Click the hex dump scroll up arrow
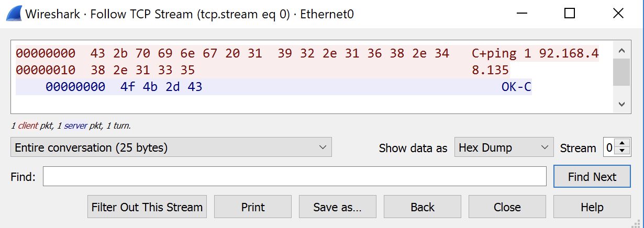The image size is (644, 228). point(621,51)
